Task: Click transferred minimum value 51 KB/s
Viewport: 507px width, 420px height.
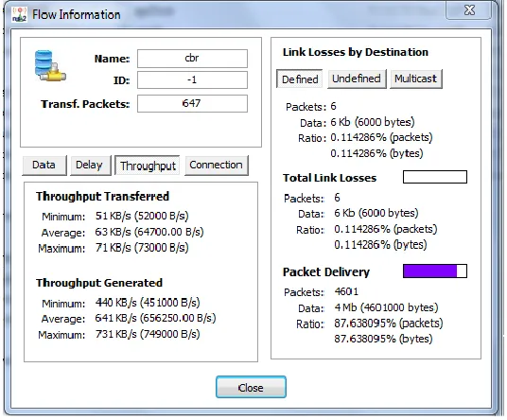Action: [x=142, y=216]
